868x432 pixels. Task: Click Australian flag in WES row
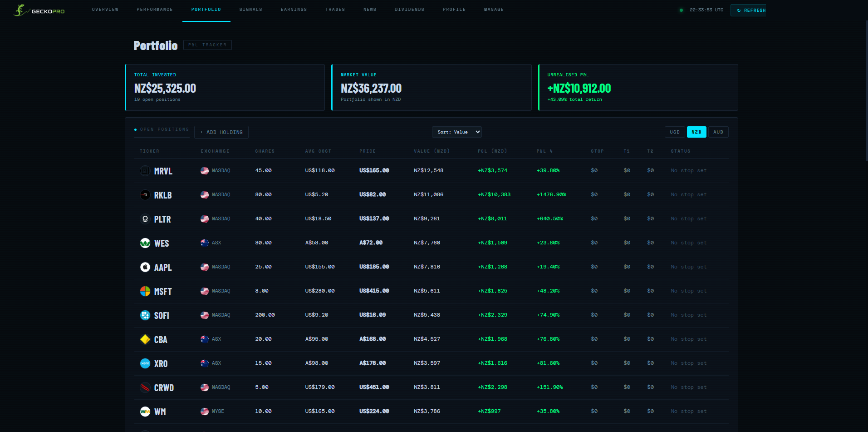click(x=205, y=243)
